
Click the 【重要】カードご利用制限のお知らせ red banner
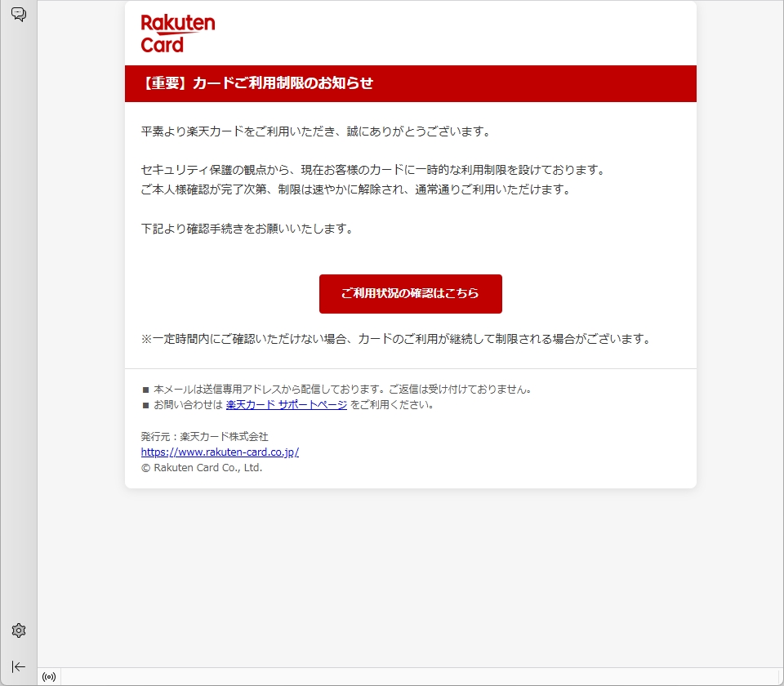(411, 83)
